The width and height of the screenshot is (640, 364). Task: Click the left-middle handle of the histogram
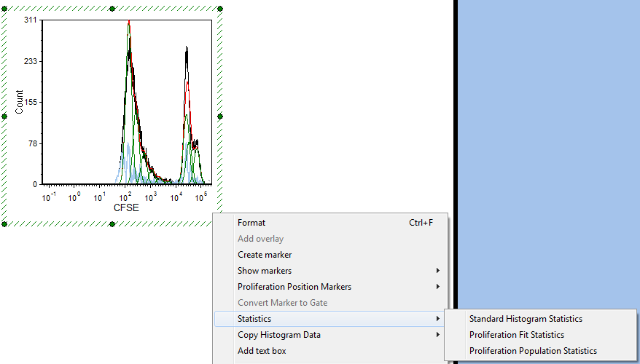4,116
